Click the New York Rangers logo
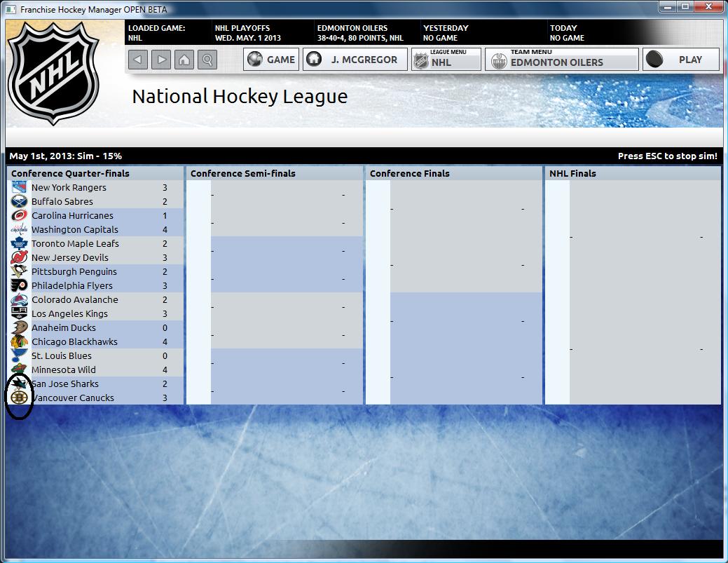 (x=19, y=187)
